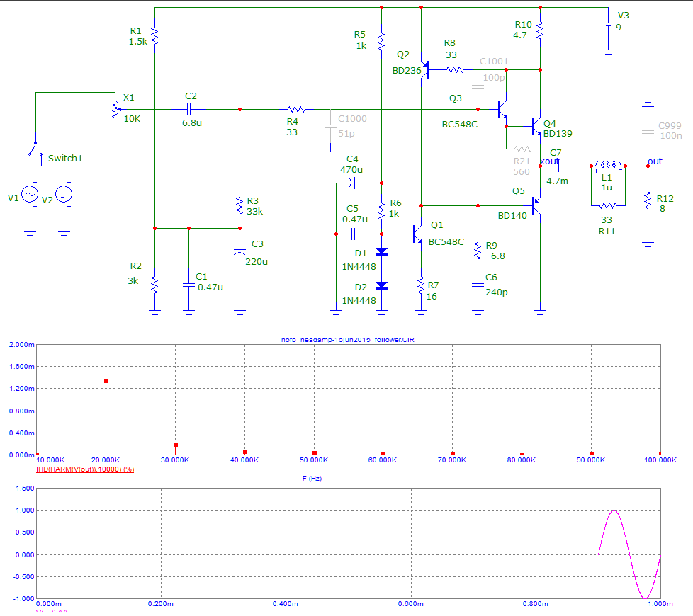Image resolution: width=693 pixels, height=616 pixels.
Task: Click the 220u capacitor value text
Action: pyautogui.click(x=257, y=262)
